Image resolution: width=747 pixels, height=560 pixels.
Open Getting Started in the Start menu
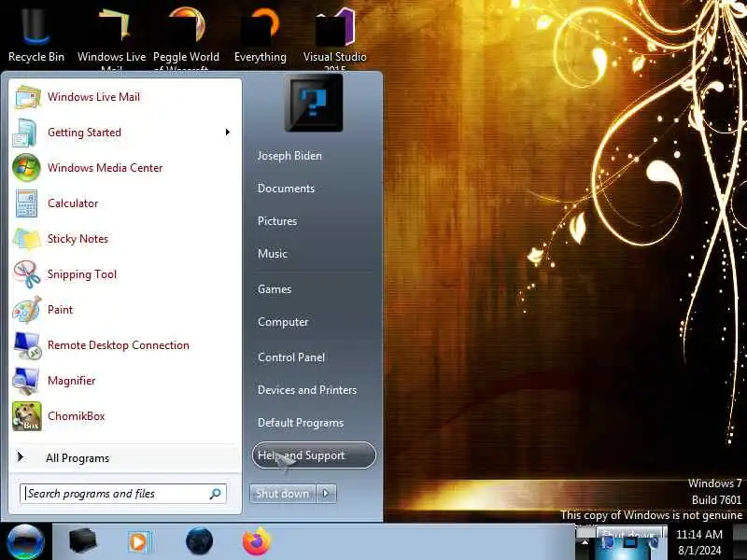[x=125, y=133]
